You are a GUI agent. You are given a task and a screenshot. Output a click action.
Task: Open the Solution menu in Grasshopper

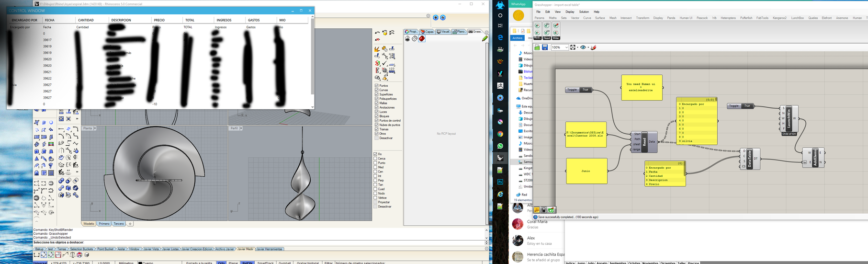pos(584,12)
